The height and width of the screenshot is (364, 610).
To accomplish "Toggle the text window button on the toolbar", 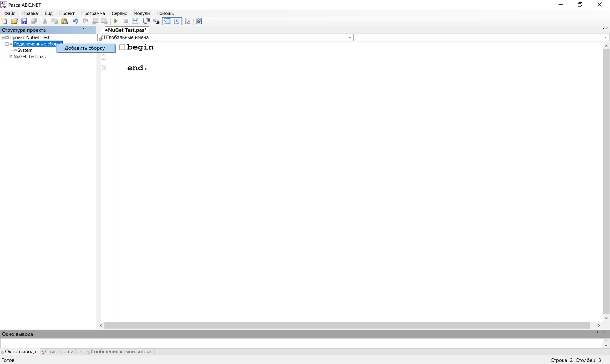I will point(177,21).
